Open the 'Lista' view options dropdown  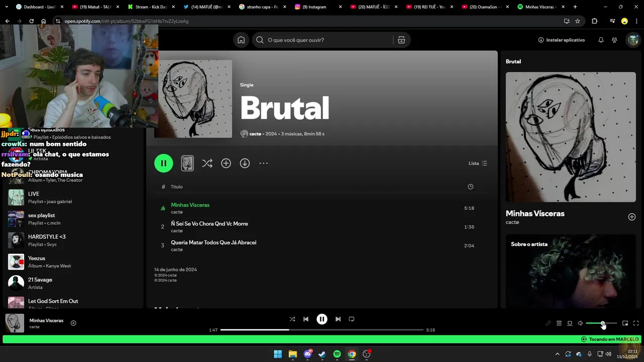point(477,163)
